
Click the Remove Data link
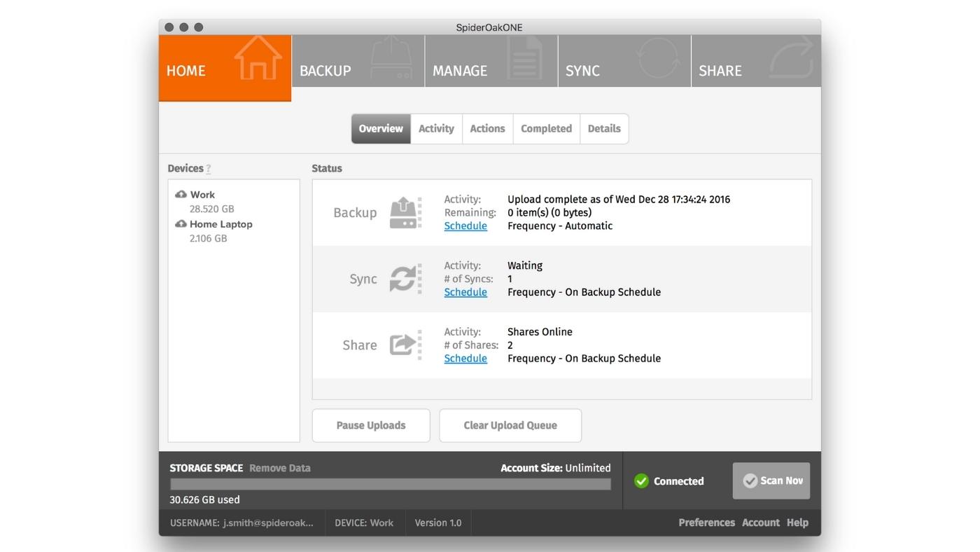[x=280, y=468]
